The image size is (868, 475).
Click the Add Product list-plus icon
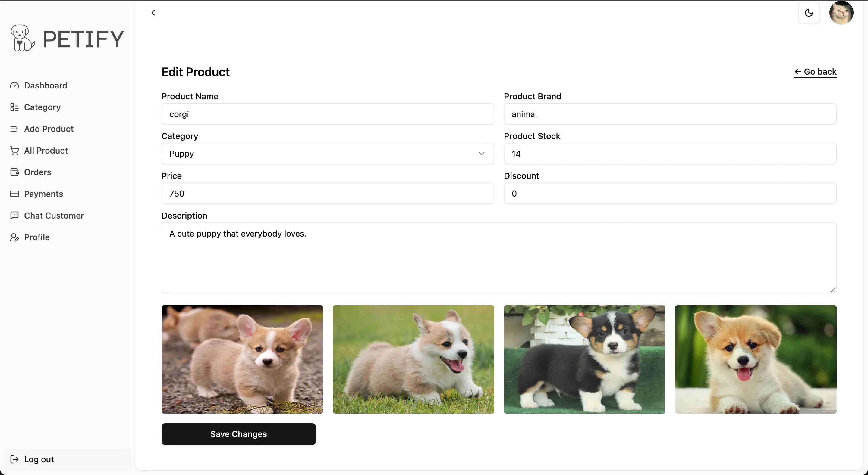point(14,129)
